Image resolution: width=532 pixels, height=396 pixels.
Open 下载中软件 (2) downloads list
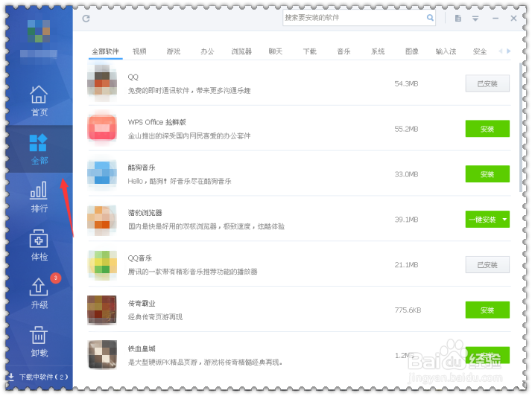38,377
